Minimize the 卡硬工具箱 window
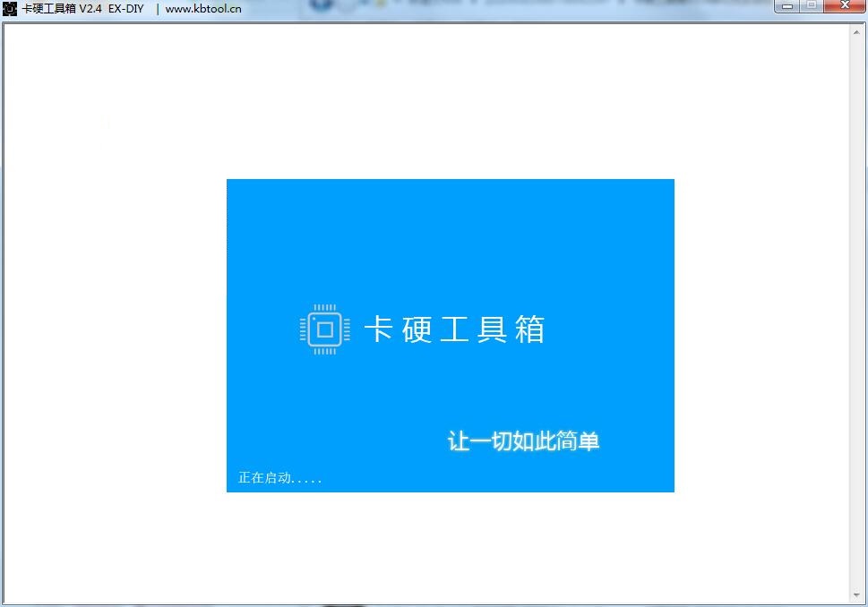The width and height of the screenshot is (868, 607). coord(787,6)
